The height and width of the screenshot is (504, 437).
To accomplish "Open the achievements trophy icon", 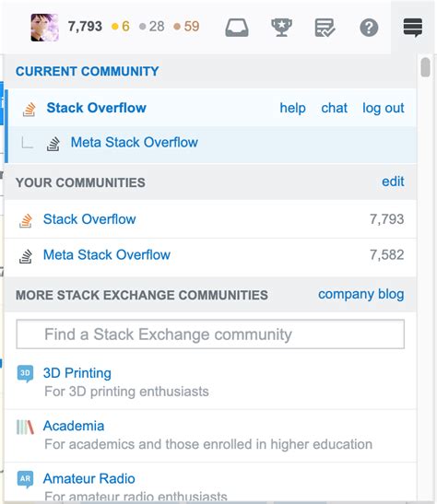I will 281,28.
